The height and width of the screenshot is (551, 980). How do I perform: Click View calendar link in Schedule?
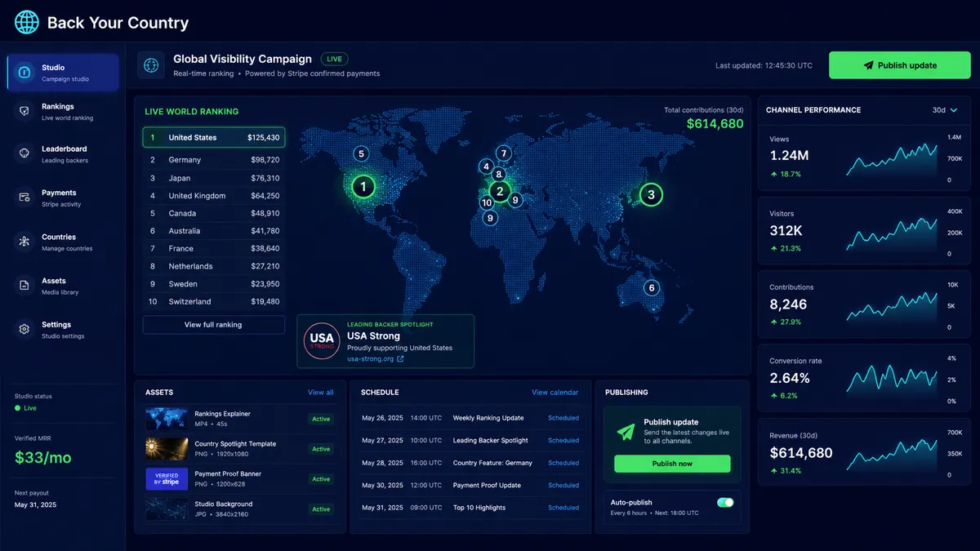coord(555,393)
